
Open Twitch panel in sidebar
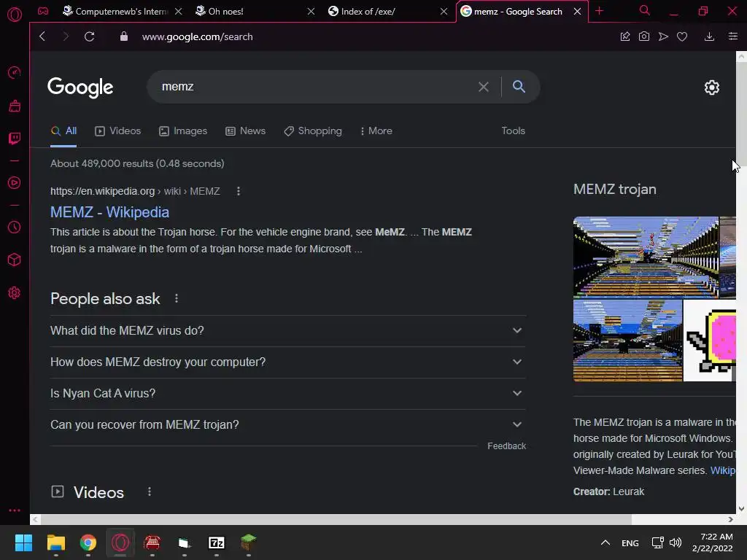[15, 139]
